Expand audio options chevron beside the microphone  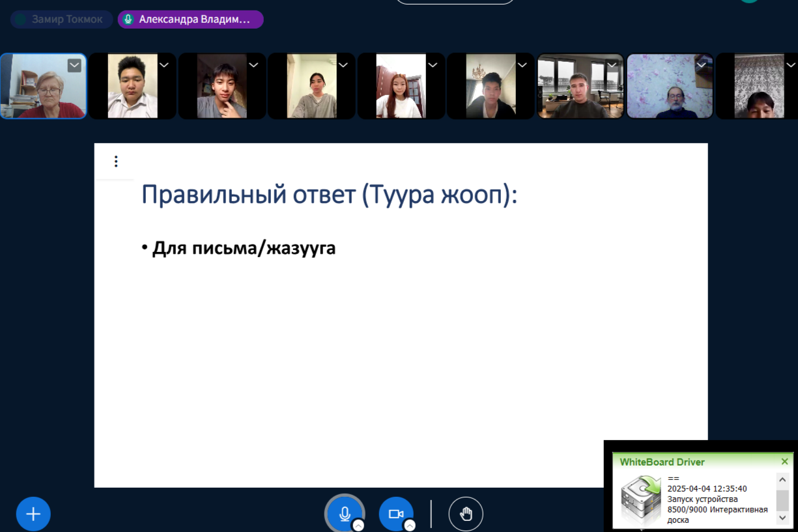[358, 525]
